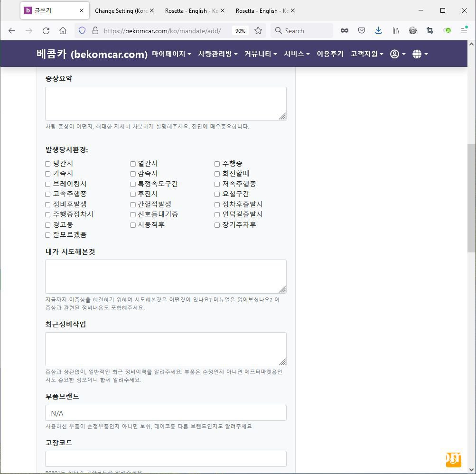
Task: Open the 커뮤니티 dropdown
Action: [261, 54]
